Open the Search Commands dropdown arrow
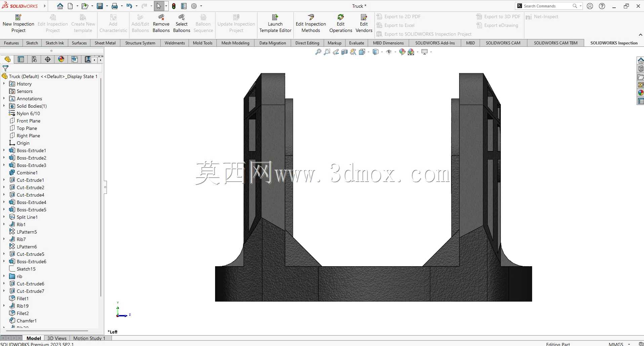This screenshot has height=346, width=644. tap(580, 6)
